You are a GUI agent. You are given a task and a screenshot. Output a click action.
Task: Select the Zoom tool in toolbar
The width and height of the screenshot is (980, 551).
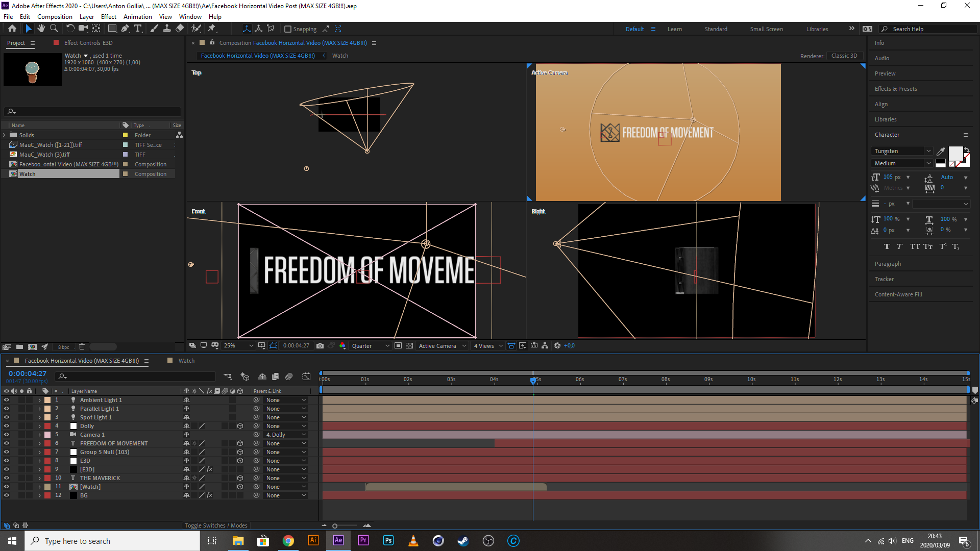(54, 29)
